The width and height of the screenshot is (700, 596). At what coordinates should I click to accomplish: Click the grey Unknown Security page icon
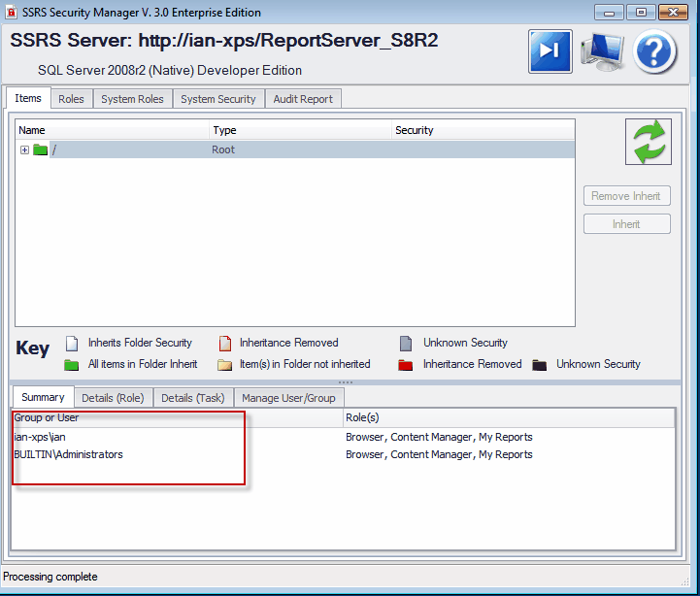click(x=406, y=344)
